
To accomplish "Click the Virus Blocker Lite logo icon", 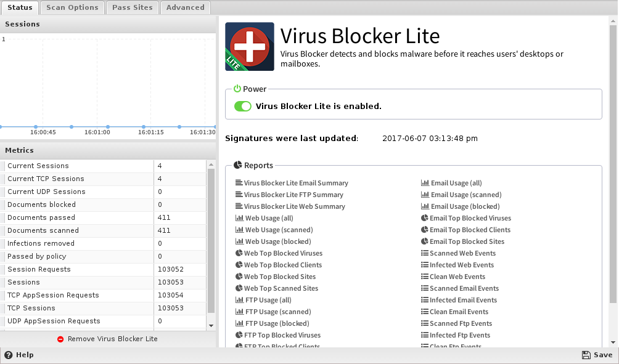I will point(250,47).
